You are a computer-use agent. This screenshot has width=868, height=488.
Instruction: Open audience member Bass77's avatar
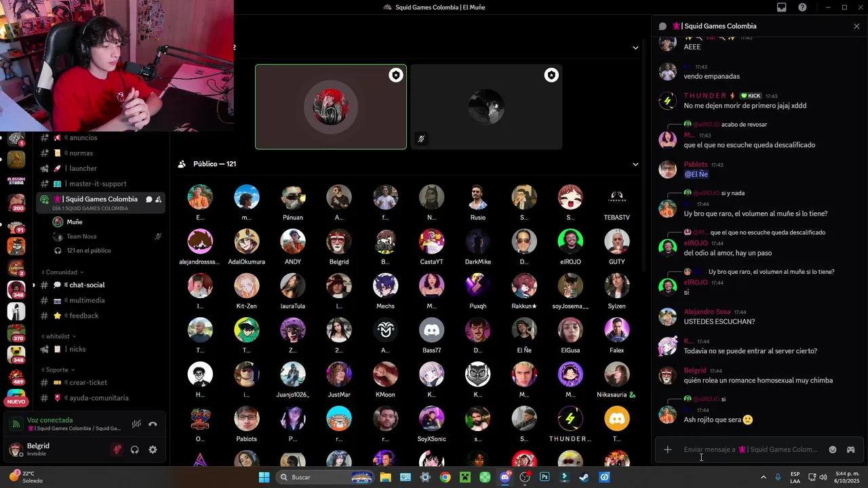[431, 330]
